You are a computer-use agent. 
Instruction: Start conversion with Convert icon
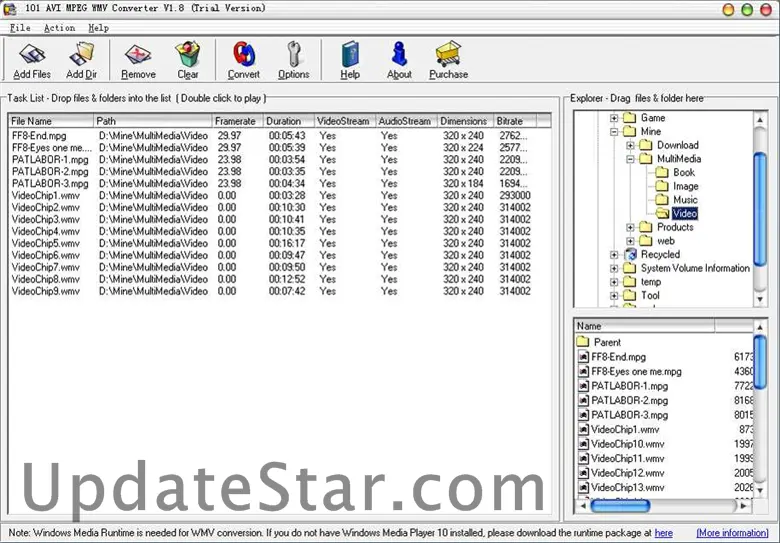click(244, 61)
